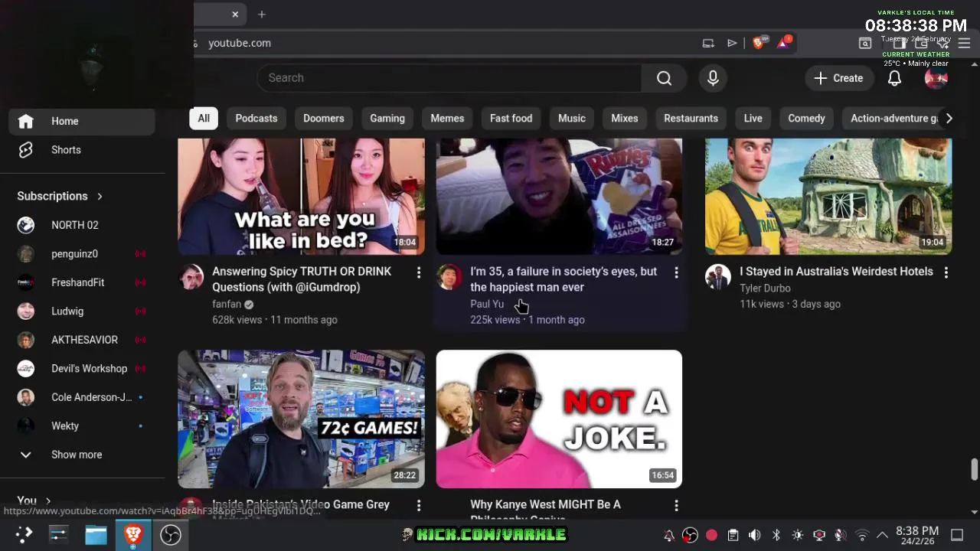Open Wekty channel subscription
Image resolution: width=980 pixels, height=551 pixels.
(x=83, y=426)
